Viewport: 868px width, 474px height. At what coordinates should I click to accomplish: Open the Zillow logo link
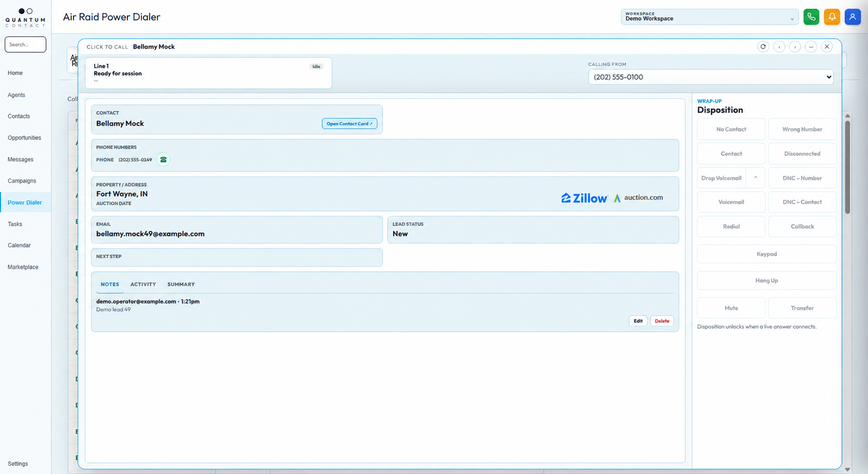(x=584, y=198)
